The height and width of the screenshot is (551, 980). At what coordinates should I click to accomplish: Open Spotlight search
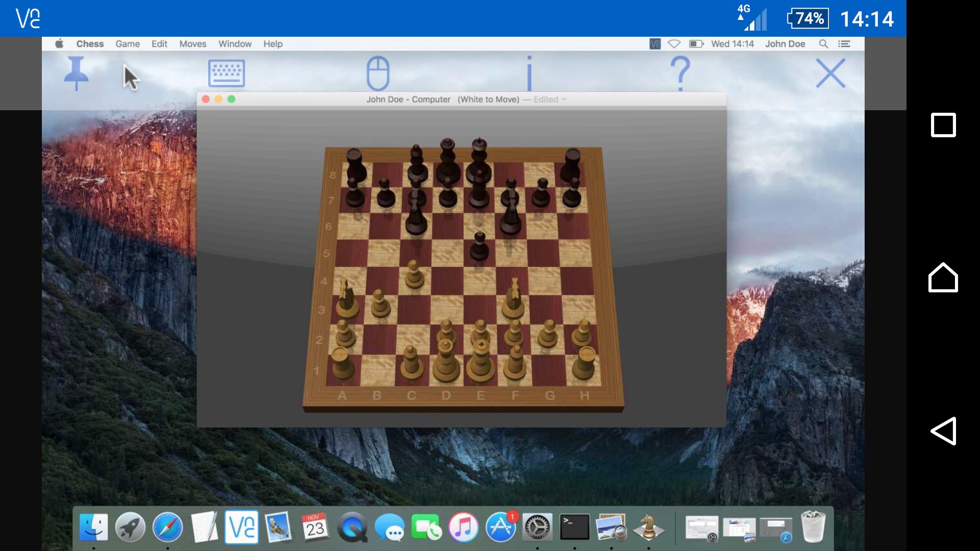tap(823, 44)
